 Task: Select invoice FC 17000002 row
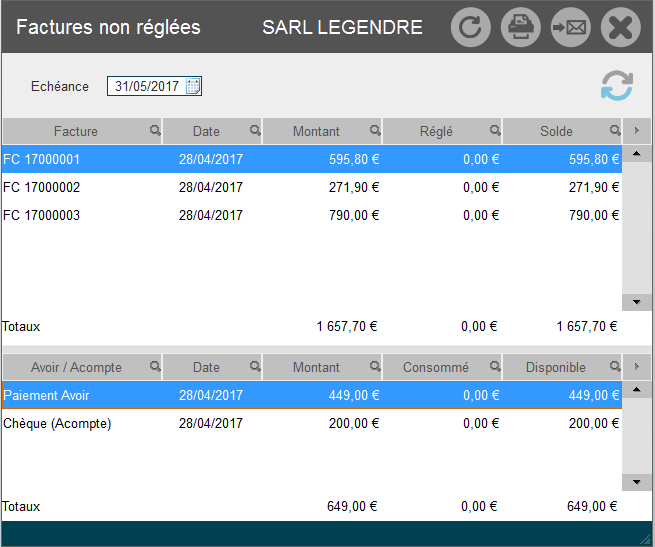300,187
